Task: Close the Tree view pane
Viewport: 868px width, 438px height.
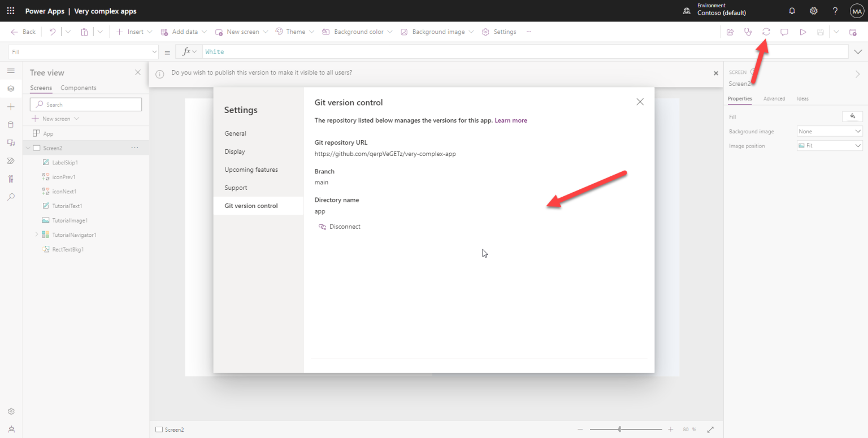Action: [x=138, y=72]
